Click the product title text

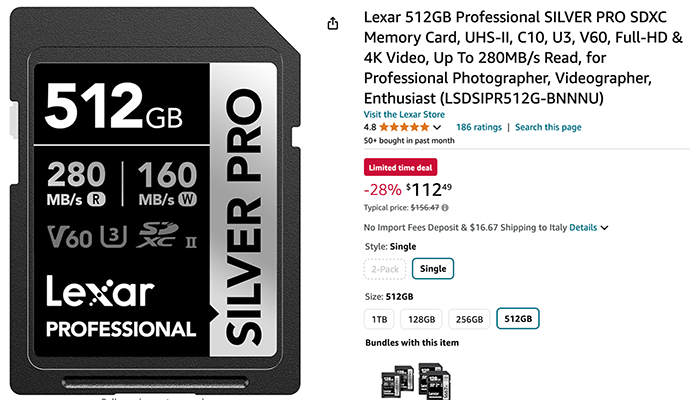click(x=523, y=58)
